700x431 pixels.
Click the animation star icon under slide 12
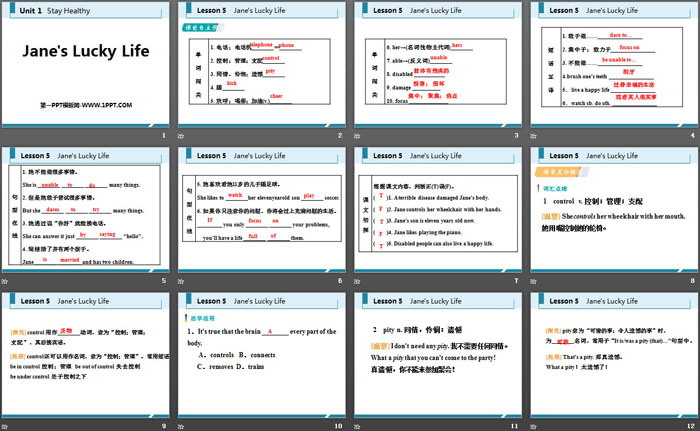[x=533, y=427]
